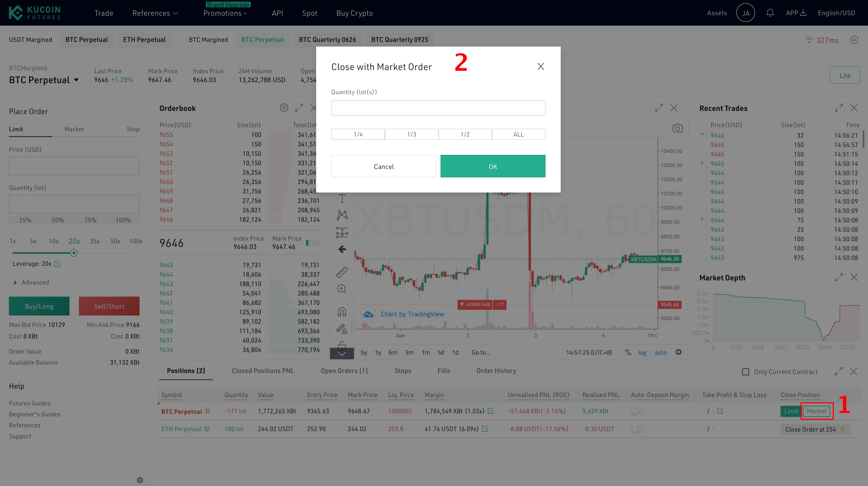Click the lock/anchor tool icon
Viewport: 868px width, 486px height.
pyautogui.click(x=342, y=346)
